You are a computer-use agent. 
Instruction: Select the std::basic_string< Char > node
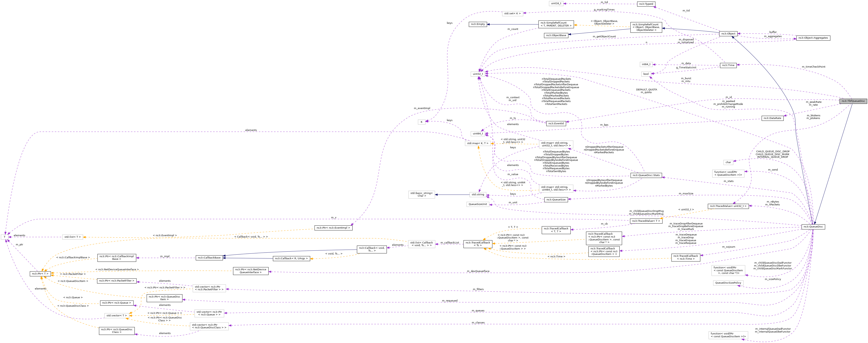tap(422, 195)
